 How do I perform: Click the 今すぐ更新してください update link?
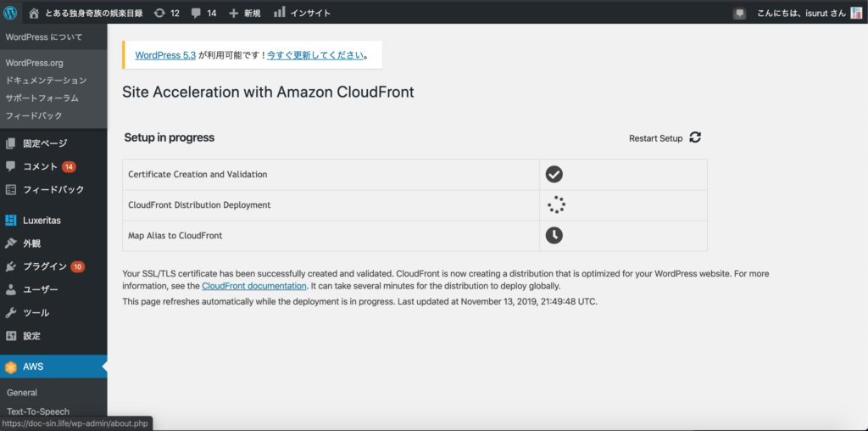[x=315, y=55]
